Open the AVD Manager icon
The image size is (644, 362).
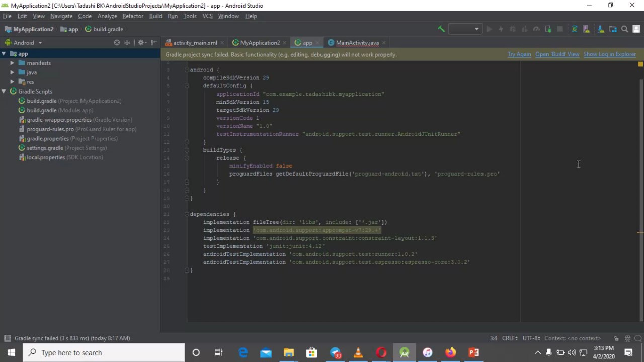pos(586,29)
